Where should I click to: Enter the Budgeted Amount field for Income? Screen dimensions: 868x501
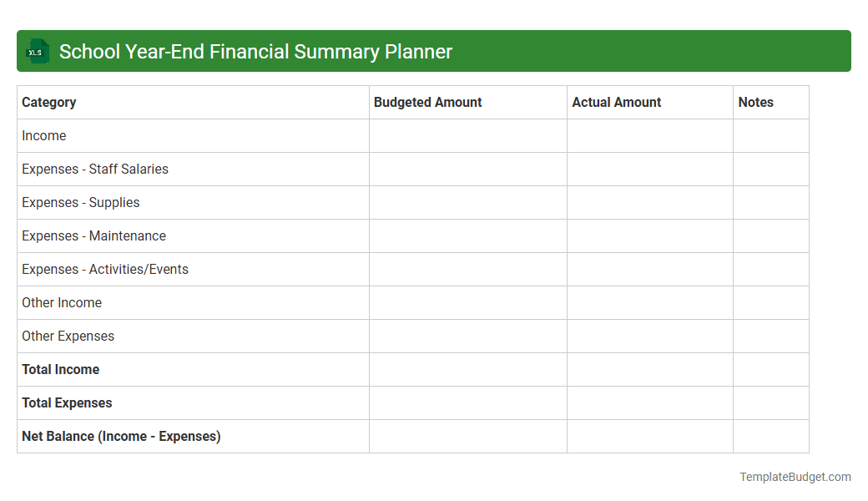(x=467, y=135)
